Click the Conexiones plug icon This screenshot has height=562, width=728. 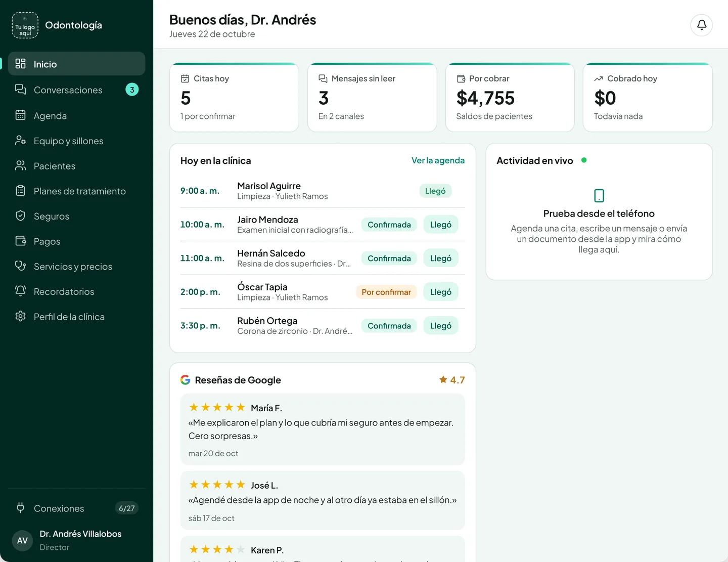pyautogui.click(x=20, y=508)
